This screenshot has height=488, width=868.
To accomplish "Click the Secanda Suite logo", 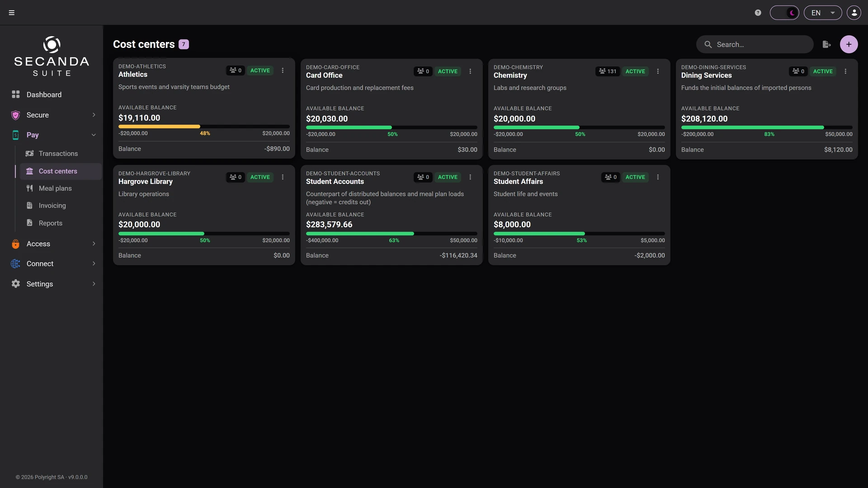I will [52, 56].
